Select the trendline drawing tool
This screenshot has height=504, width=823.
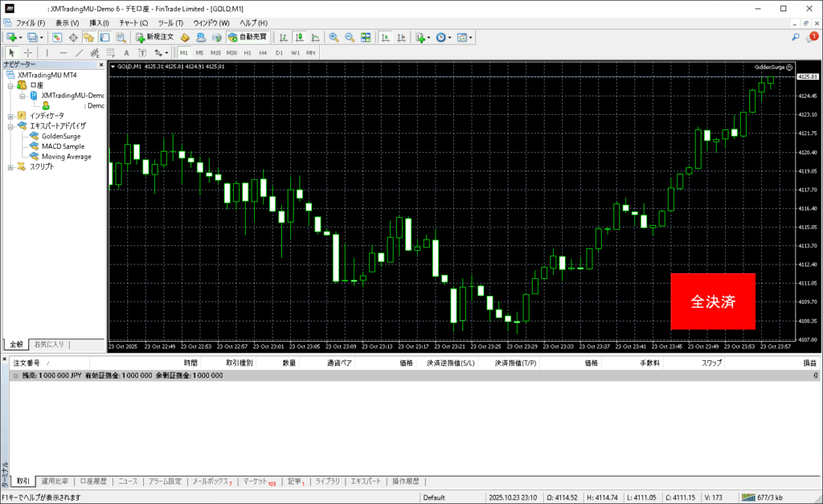point(80,53)
